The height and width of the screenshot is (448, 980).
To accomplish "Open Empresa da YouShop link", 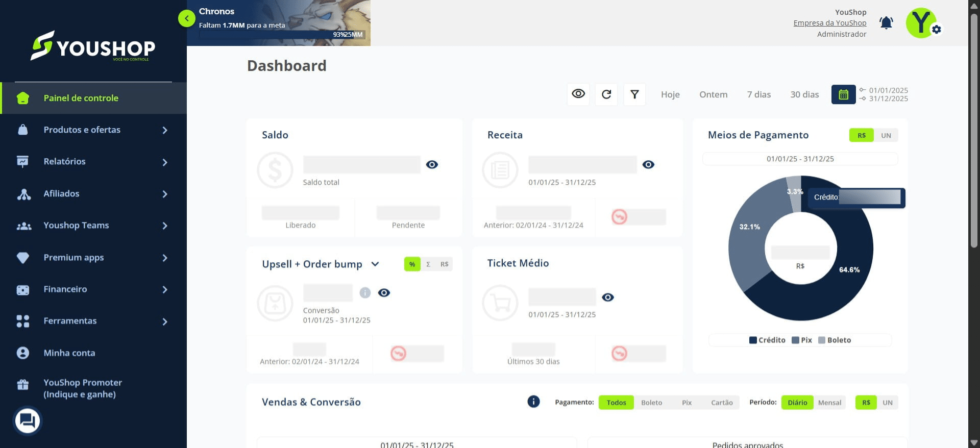I will click(x=829, y=23).
